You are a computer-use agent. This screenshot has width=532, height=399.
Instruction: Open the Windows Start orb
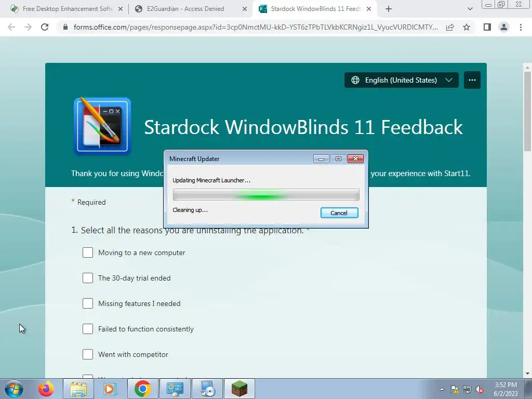(14, 389)
